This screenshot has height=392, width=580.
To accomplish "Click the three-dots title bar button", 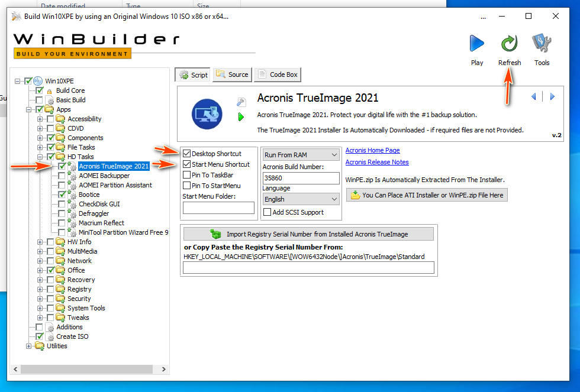I will pos(483,17).
